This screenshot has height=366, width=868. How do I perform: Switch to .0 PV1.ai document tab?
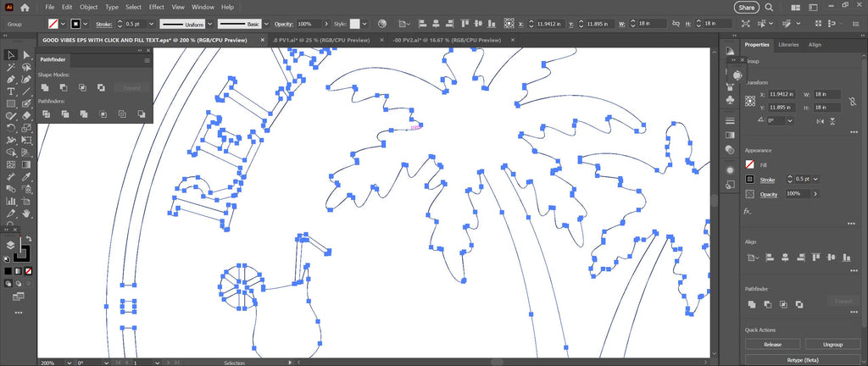point(320,41)
